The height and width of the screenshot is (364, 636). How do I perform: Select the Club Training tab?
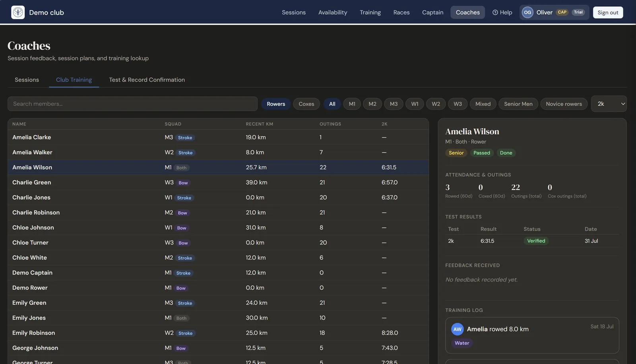[x=74, y=80]
